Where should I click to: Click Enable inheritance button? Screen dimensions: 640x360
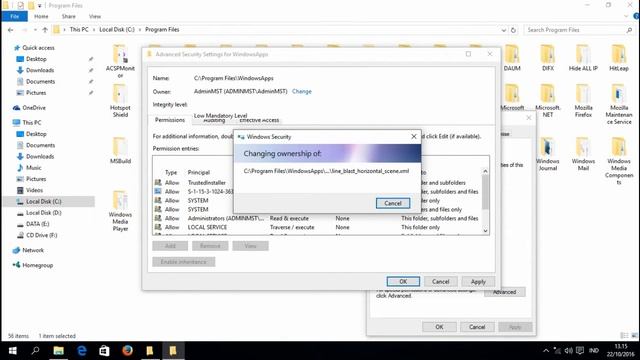click(184, 262)
